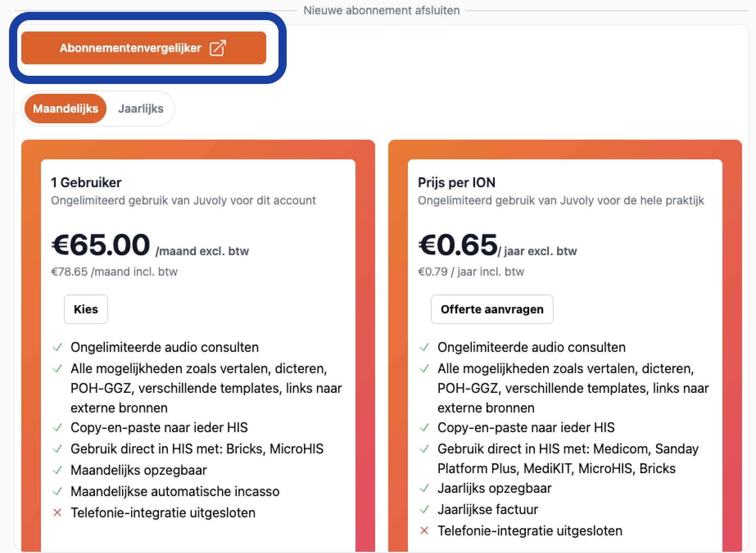
Task: Click the red X in the Prijs per ION card
Action: pyautogui.click(x=424, y=530)
